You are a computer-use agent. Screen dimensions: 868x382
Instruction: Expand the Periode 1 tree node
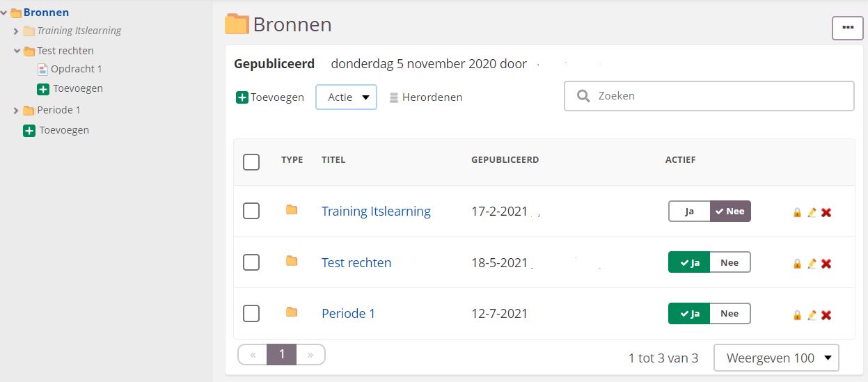point(16,111)
